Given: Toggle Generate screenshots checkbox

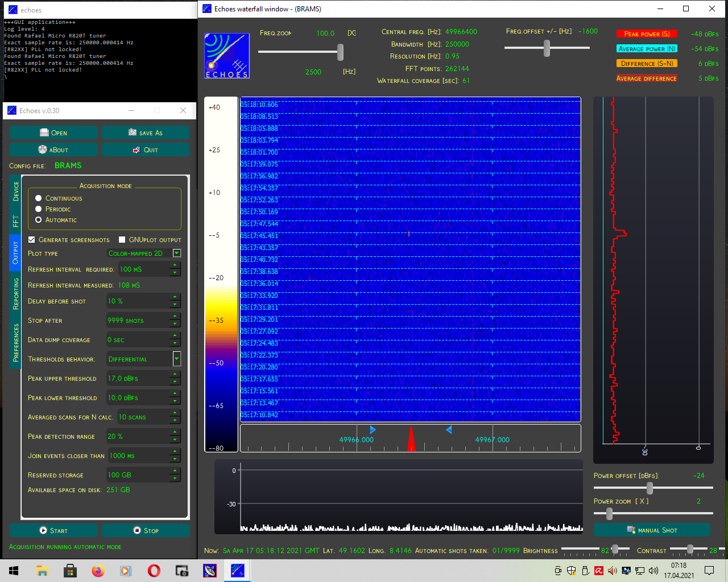Looking at the screenshot, I should 32,240.
